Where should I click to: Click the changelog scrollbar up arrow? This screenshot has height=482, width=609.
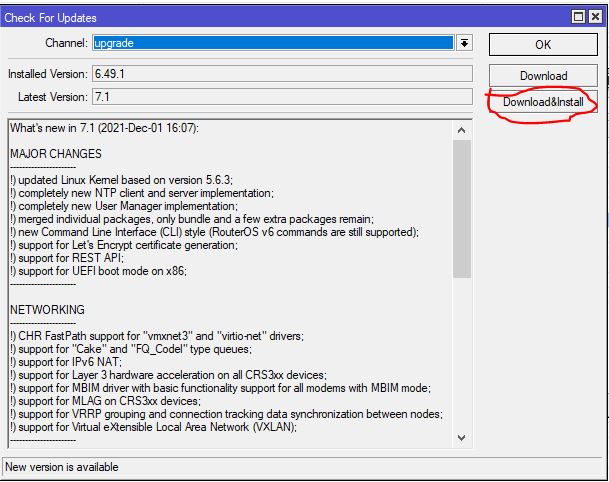tap(462, 130)
